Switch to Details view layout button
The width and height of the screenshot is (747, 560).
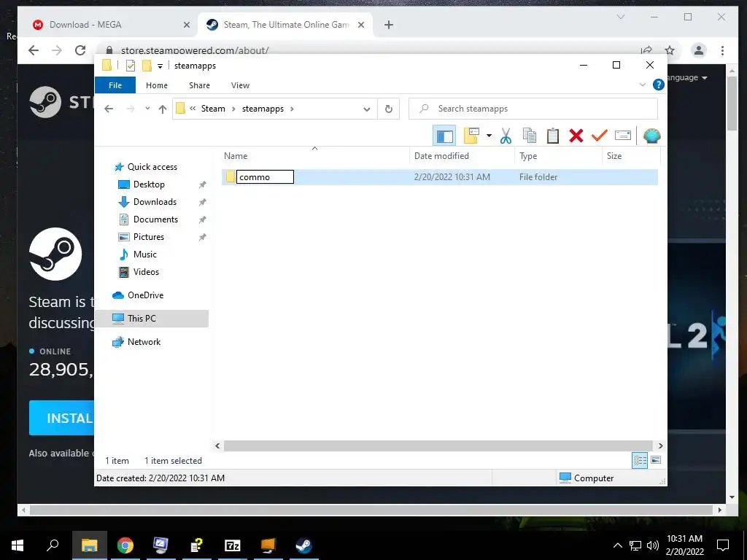[639, 460]
